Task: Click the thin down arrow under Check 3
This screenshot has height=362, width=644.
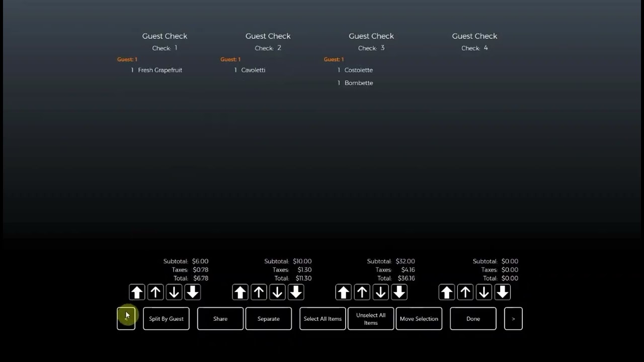Action: [x=381, y=292]
